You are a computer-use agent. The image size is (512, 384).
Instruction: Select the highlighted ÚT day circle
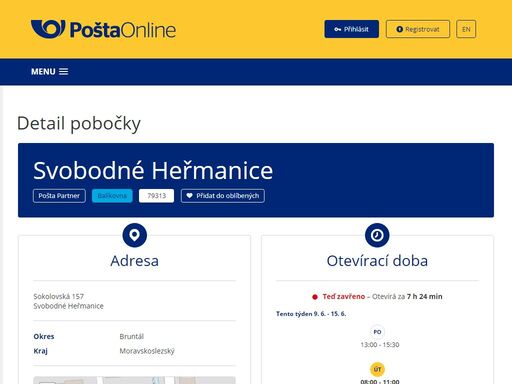pyautogui.click(x=377, y=369)
